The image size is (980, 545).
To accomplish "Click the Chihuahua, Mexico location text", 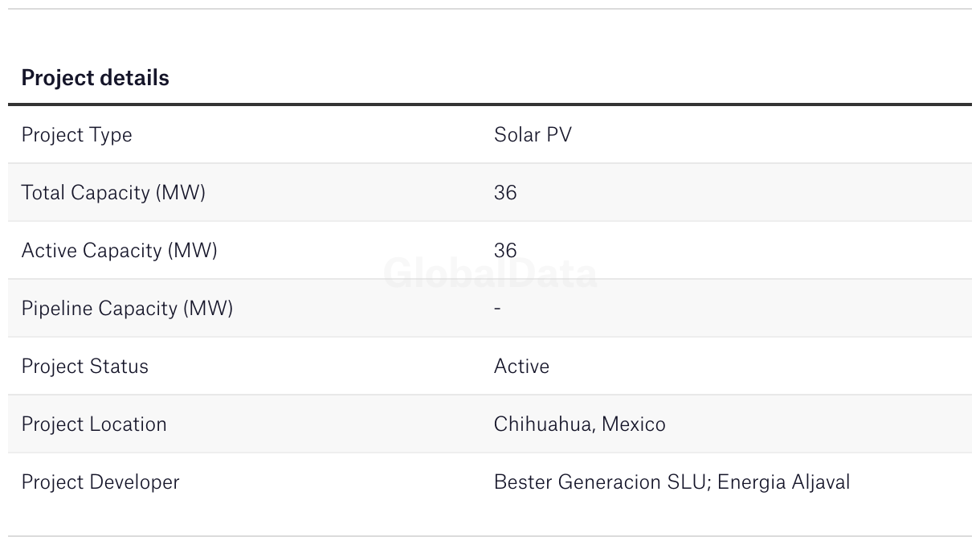I will pos(579,424).
